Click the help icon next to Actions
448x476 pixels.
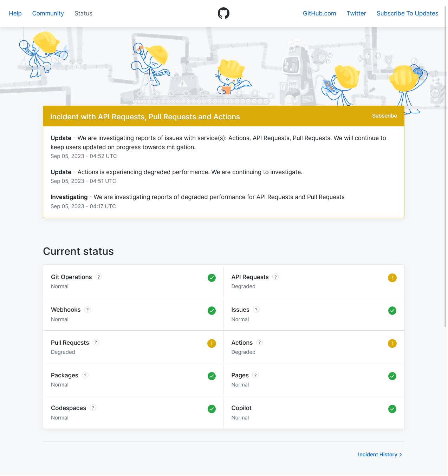260,342
